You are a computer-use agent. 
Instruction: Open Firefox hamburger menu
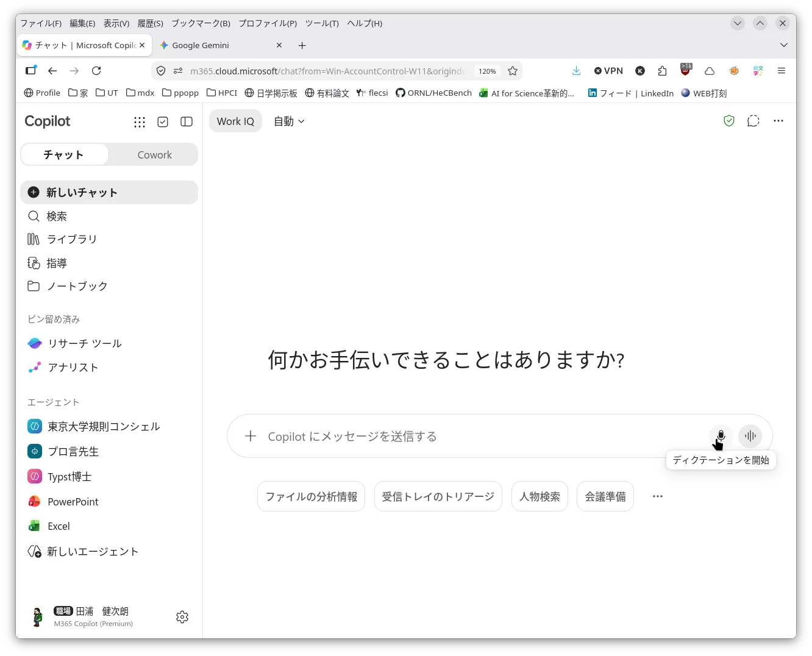pyautogui.click(x=781, y=71)
